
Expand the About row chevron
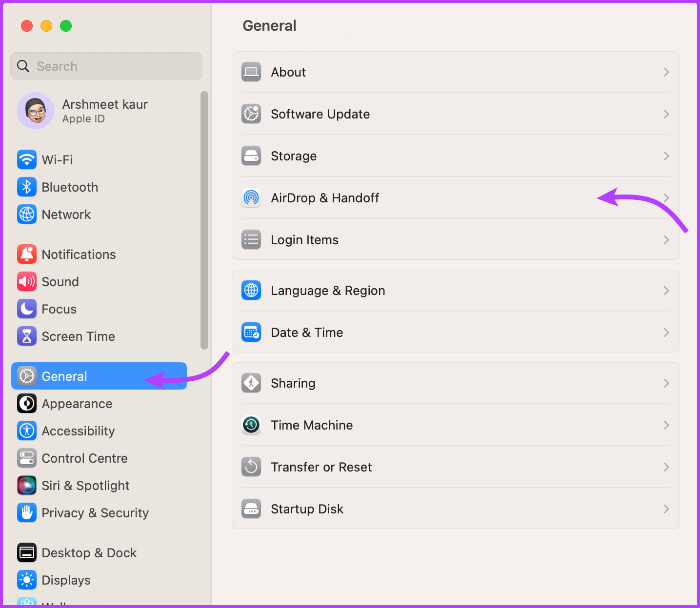666,72
